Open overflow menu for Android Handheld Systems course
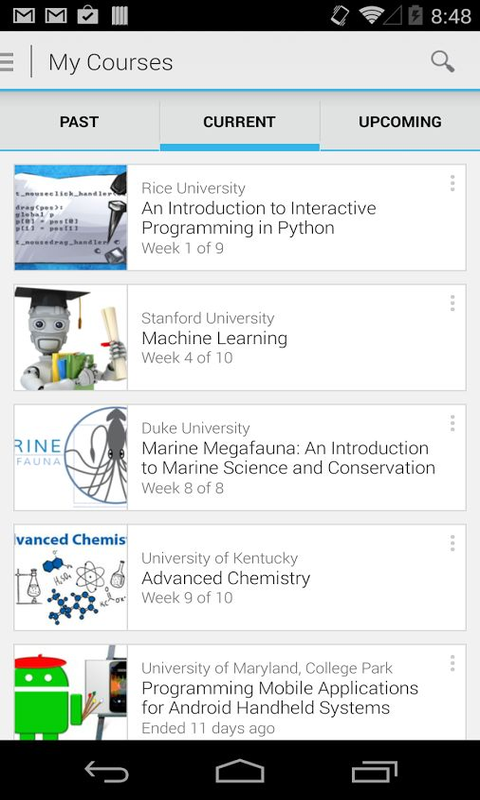 pyautogui.click(x=452, y=663)
